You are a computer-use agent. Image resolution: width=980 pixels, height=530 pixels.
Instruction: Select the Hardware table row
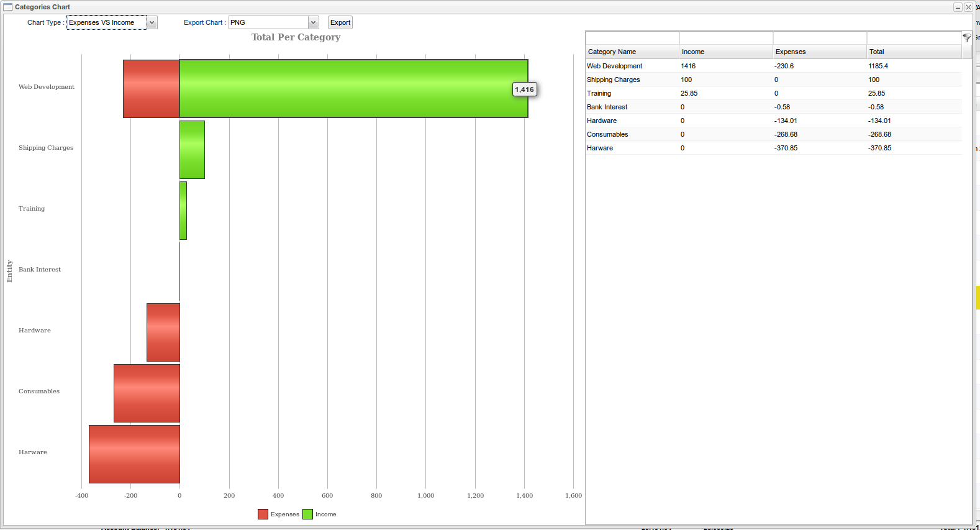pos(774,121)
